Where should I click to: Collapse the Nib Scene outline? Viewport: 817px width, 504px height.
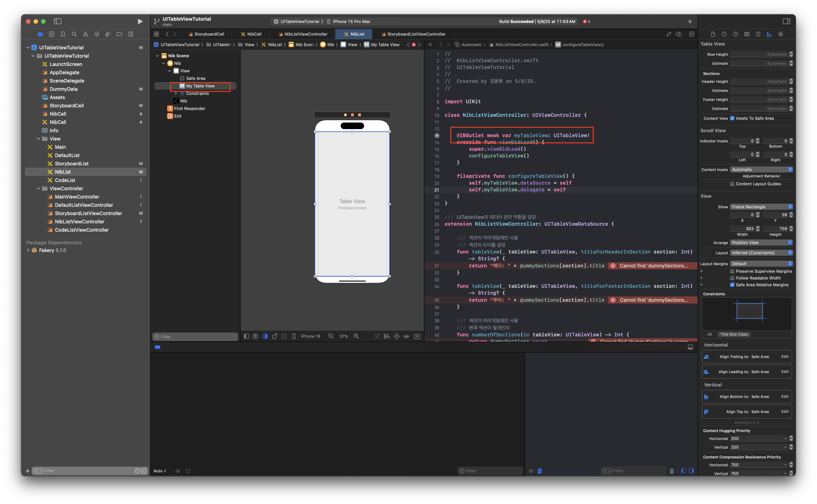pos(157,56)
